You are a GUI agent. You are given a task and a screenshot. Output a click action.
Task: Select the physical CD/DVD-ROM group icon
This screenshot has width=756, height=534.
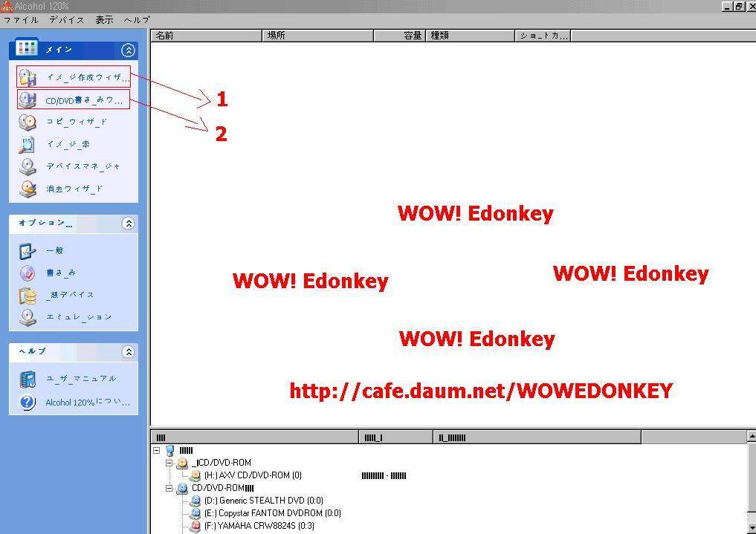point(182,488)
